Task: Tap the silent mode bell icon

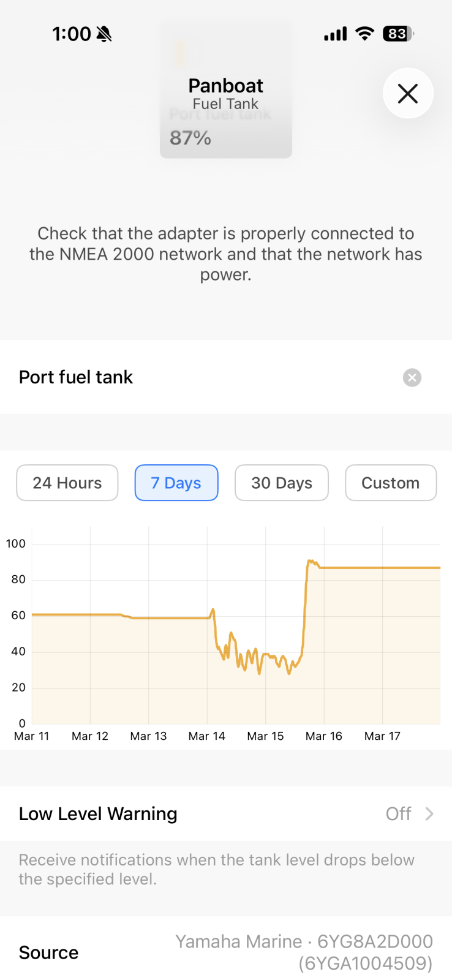Action: coord(105,34)
